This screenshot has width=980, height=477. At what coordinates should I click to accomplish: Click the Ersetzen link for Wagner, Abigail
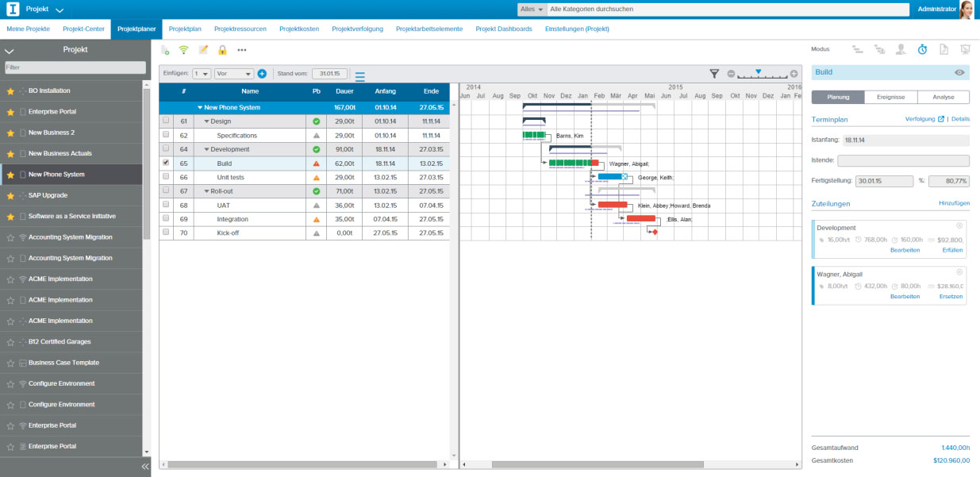tap(951, 296)
